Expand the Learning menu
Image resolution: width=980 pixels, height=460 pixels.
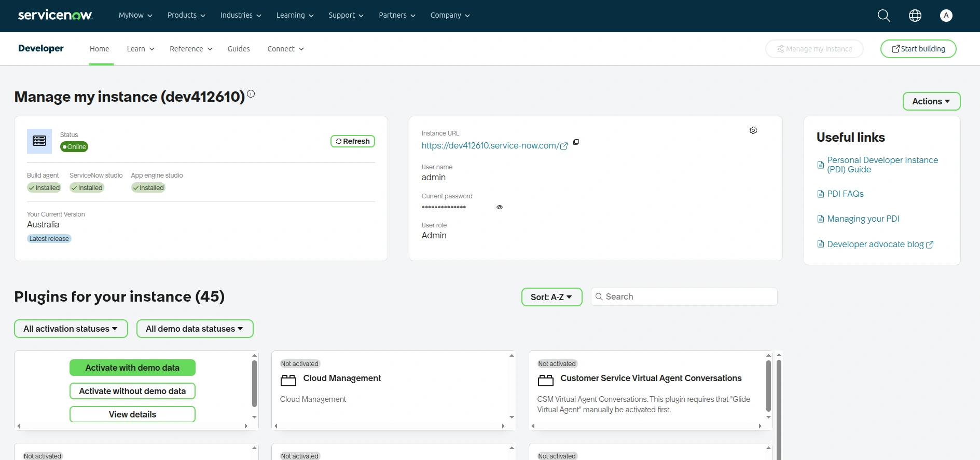[295, 16]
